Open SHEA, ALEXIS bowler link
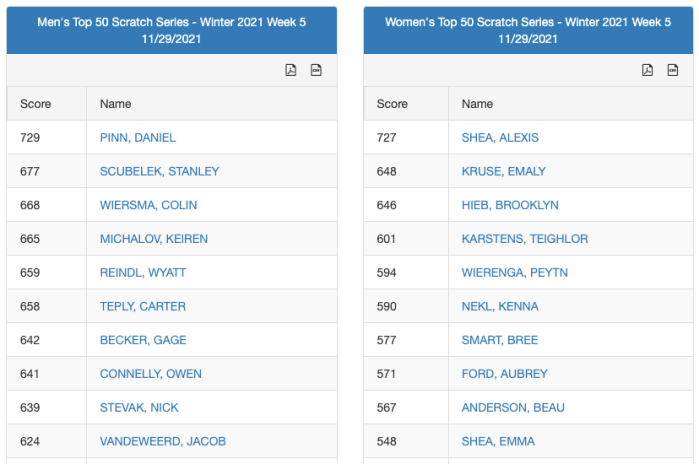 [x=499, y=138]
